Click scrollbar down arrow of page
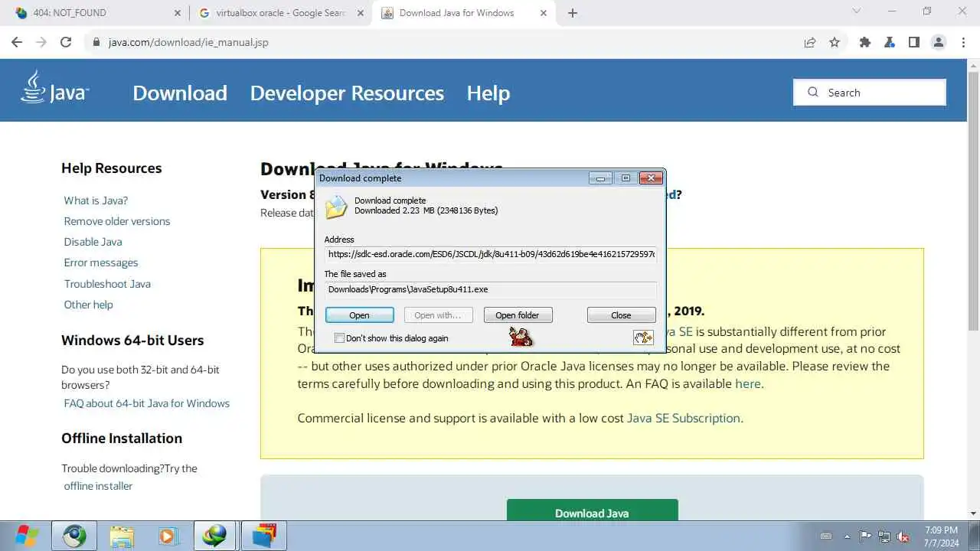Screen dimensions: 980x551 973,514
